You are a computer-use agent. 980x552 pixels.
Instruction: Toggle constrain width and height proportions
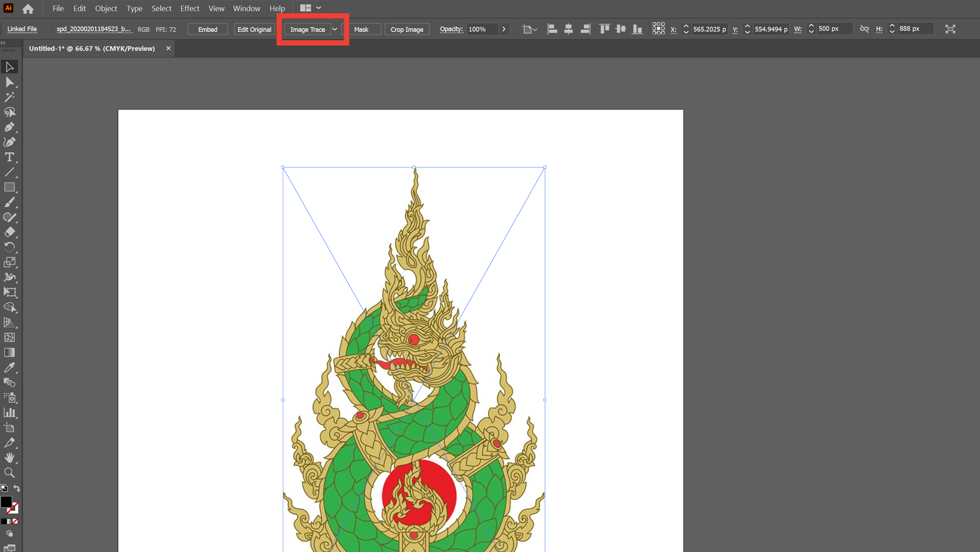click(x=864, y=29)
